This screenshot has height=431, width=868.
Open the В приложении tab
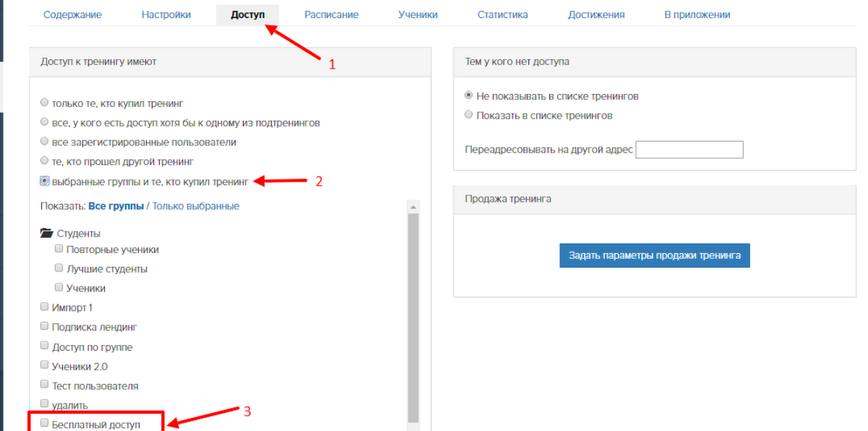697,14
